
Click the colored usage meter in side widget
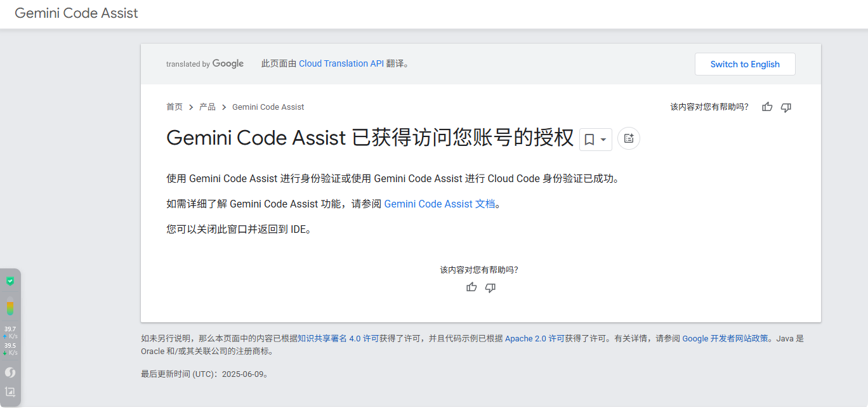tap(10, 306)
